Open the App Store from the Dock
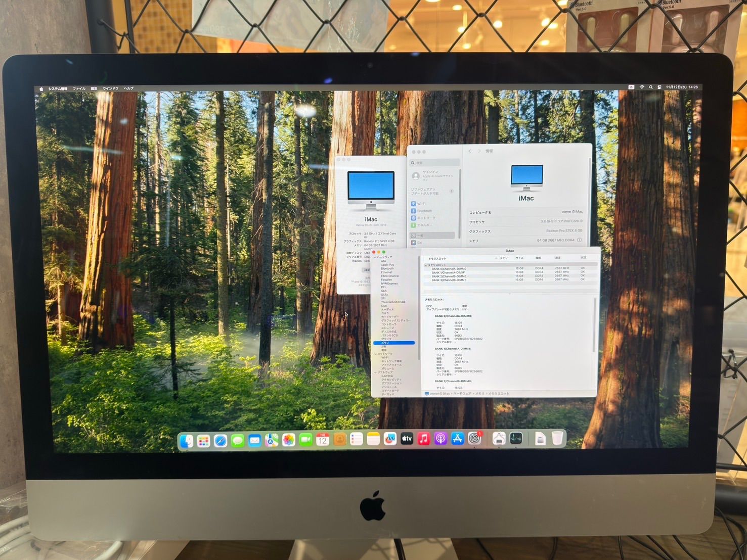Screen dimensions: 747x560 (x=457, y=439)
